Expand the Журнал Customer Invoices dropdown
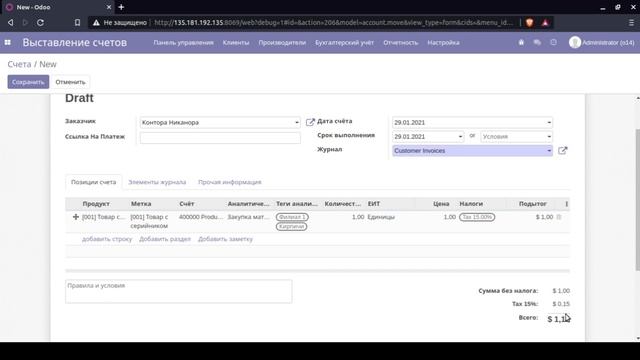640x360 pixels. [x=549, y=151]
